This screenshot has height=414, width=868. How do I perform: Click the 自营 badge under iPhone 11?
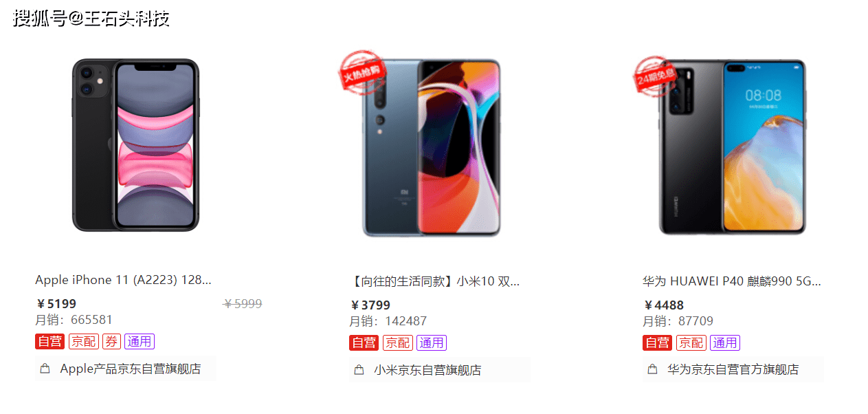click(x=49, y=341)
